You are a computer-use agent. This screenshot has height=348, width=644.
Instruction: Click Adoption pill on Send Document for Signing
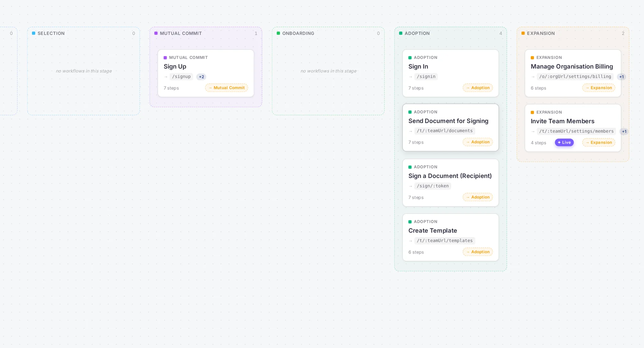[x=478, y=142]
